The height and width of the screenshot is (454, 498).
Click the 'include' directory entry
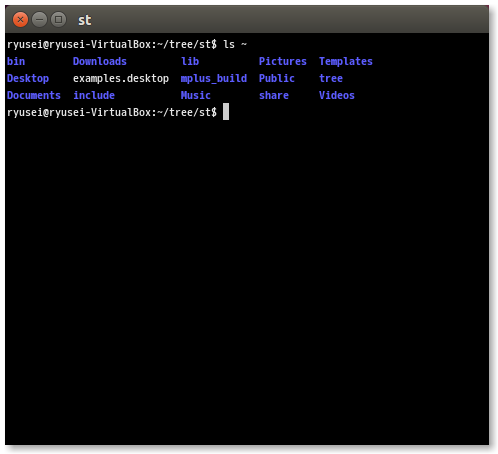tap(94, 95)
